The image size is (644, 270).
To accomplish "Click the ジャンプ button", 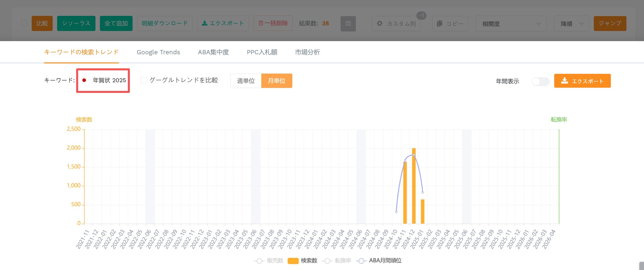I will coord(610,23).
